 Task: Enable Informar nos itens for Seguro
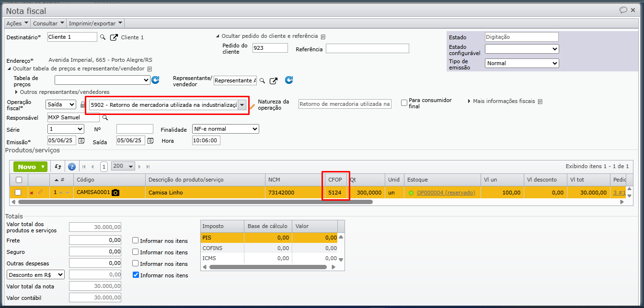pyautogui.click(x=136, y=252)
